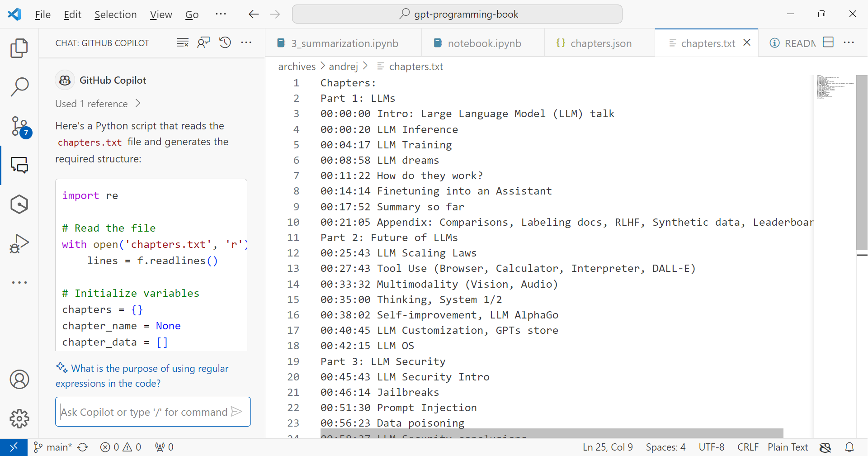Send the Copilot chat message

pyautogui.click(x=236, y=412)
